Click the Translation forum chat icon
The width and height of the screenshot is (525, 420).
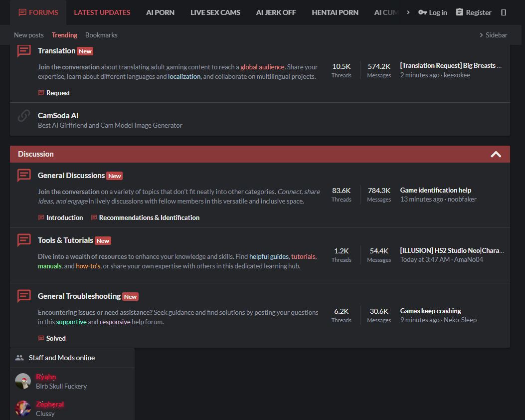[24, 51]
